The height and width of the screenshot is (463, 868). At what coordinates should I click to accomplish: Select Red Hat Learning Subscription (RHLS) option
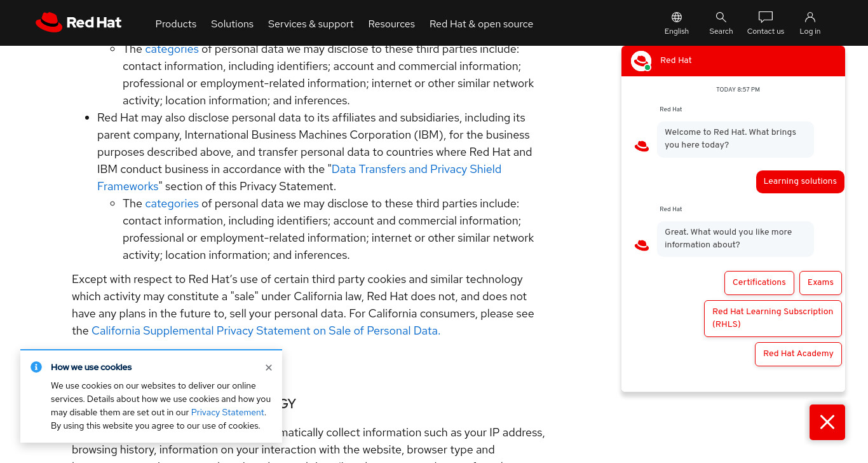click(773, 319)
